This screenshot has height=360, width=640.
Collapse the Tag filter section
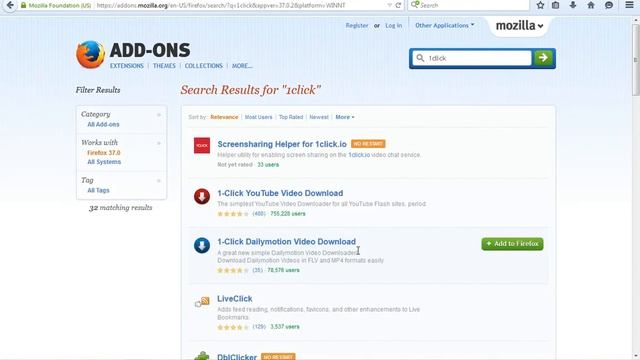(x=159, y=180)
